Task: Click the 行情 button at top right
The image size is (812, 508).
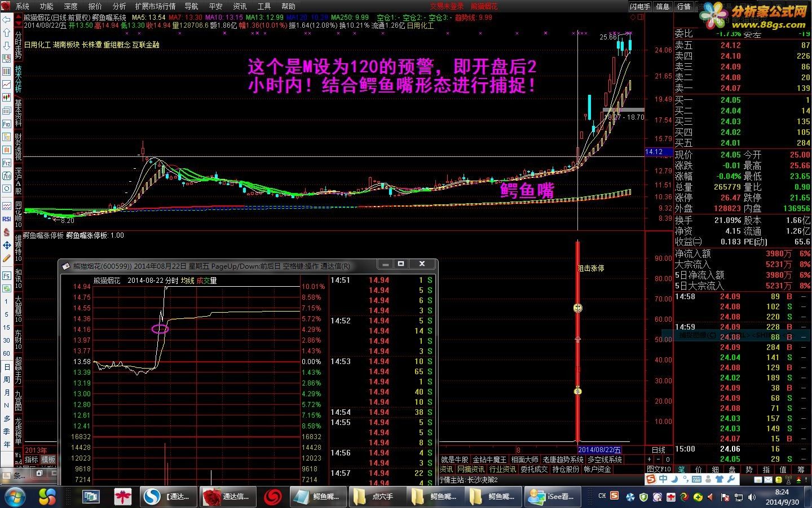Action: [684, 6]
